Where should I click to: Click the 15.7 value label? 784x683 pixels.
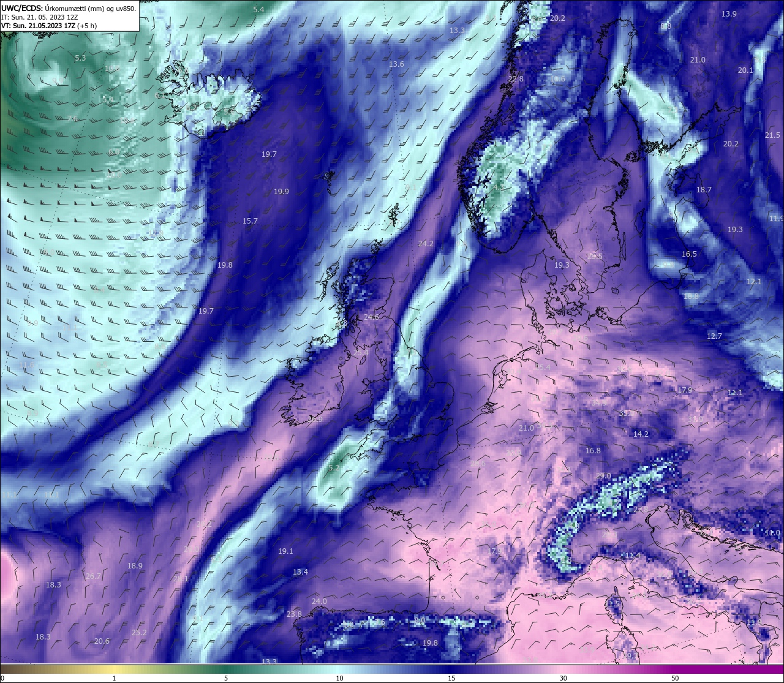250,221
